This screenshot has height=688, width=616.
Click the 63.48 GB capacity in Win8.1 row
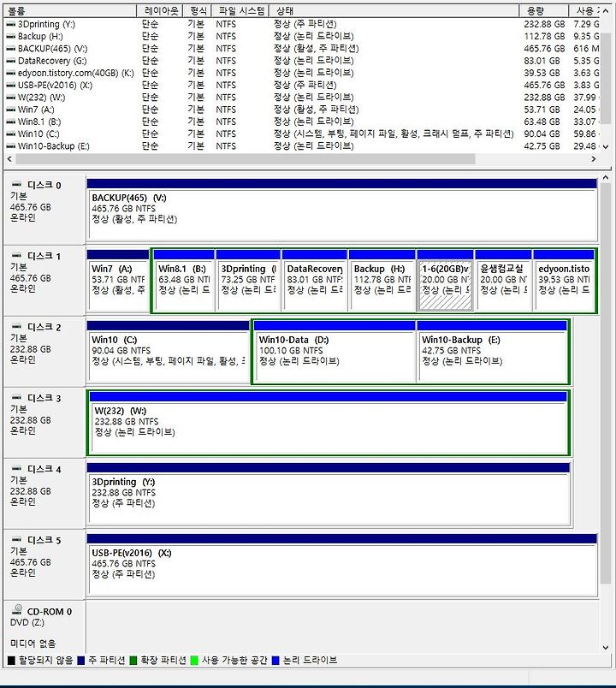pyautogui.click(x=542, y=122)
